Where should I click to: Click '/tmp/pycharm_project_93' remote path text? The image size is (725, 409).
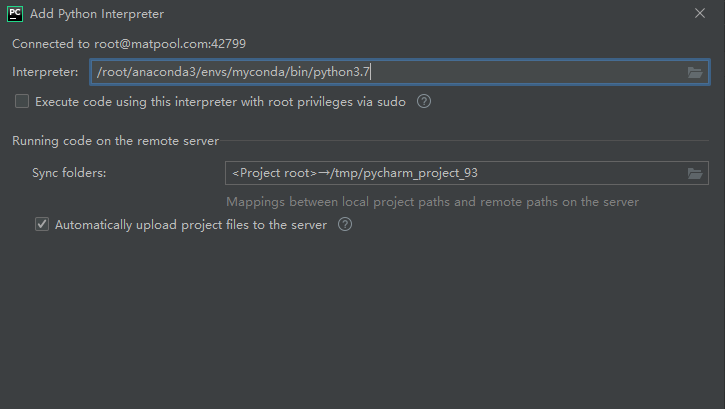pyautogui.click(x=404, y=173)
